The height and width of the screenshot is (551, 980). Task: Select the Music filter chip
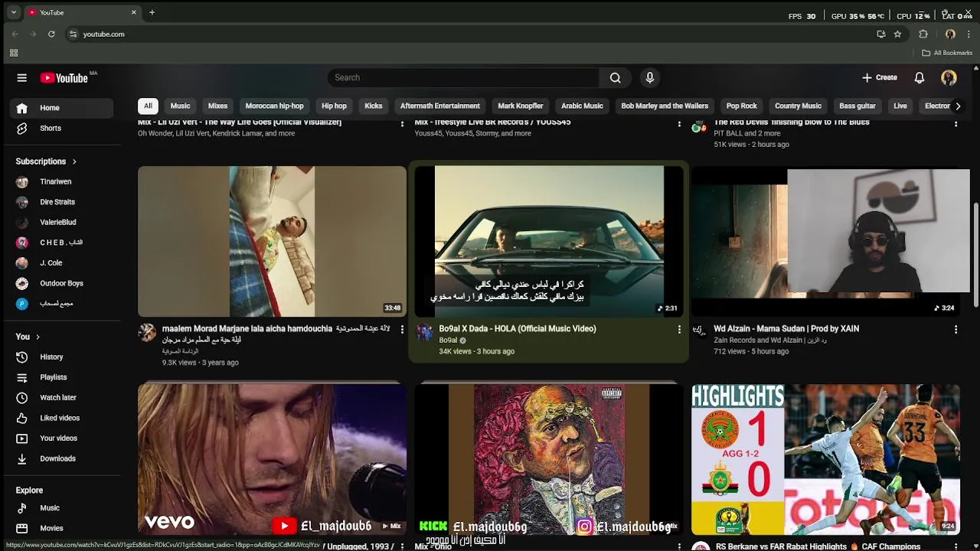pyautogui.click(x=180, y=106)
